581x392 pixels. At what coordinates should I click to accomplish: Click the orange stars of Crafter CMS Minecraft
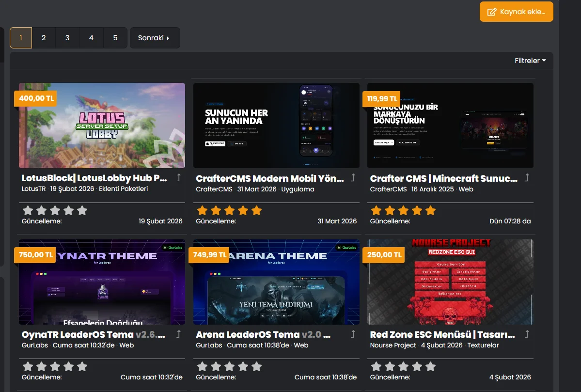403,210
